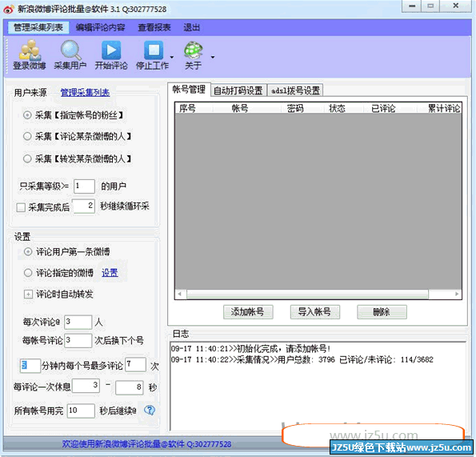Click the 每次评论@ people count field

click(x=78, y=322)
